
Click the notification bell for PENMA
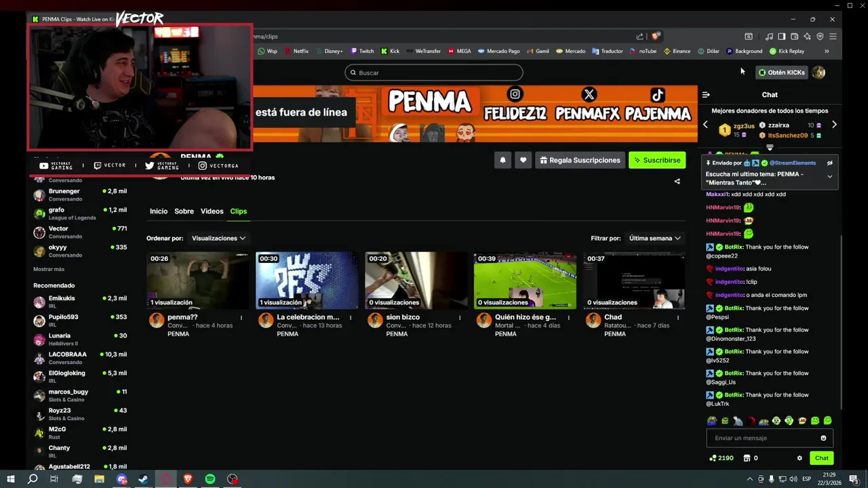pyautogui.click(x=502, y=160)
